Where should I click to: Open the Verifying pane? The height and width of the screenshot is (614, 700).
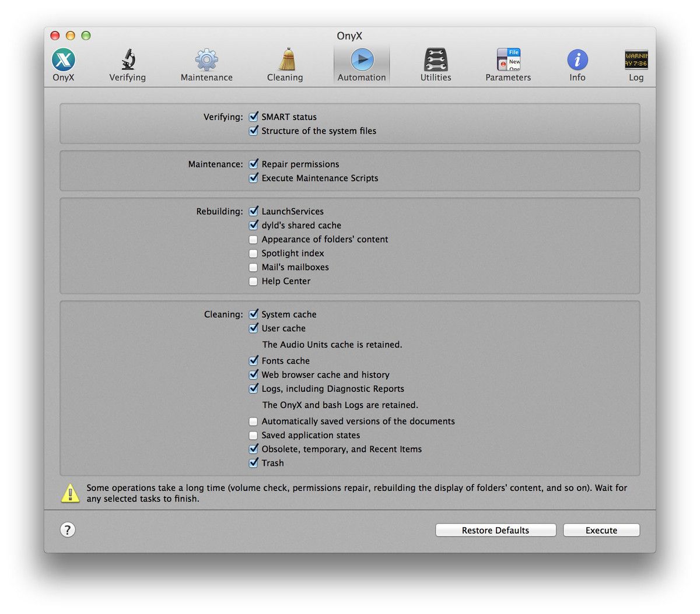coord(127,64)
